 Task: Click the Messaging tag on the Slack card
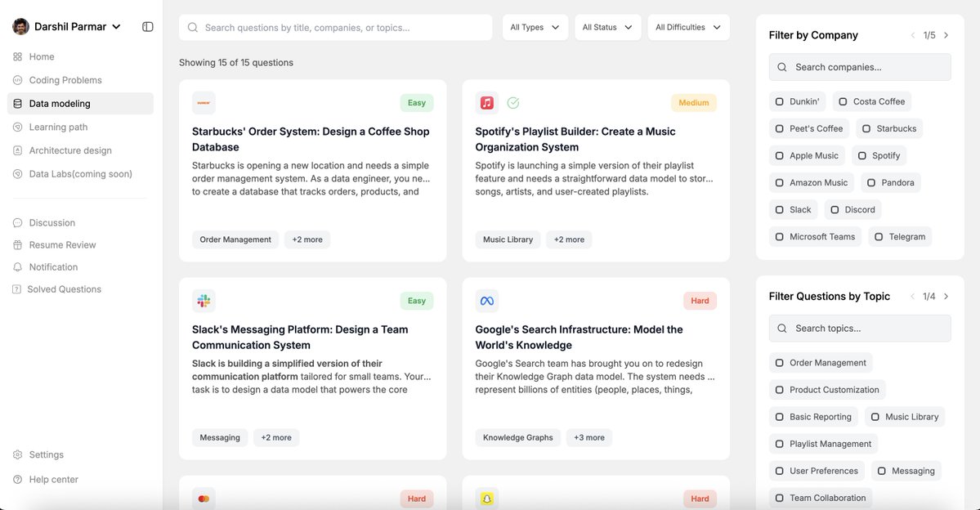pyautogui.click(x=220, y=437)
